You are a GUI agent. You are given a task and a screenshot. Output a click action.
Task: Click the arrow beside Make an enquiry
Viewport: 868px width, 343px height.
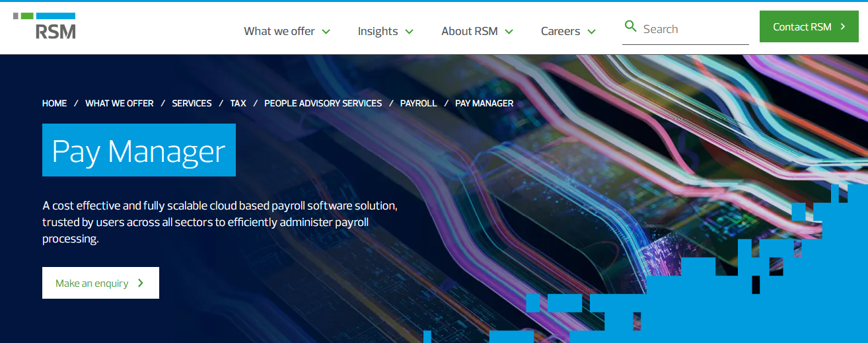coord(141,283)
